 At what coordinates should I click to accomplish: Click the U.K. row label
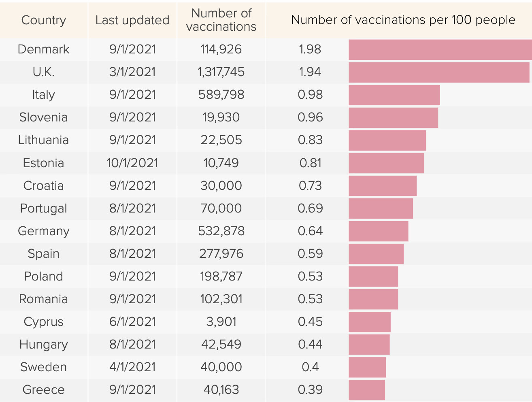44,72
